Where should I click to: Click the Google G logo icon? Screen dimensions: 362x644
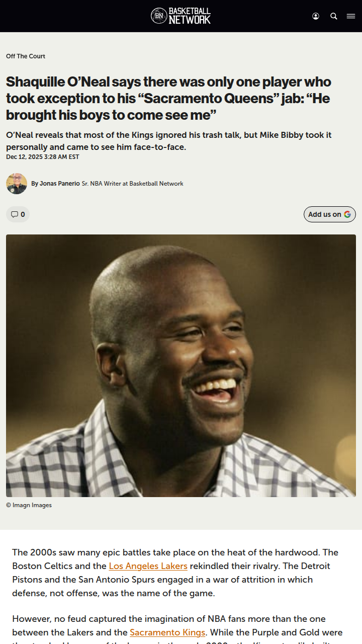(x=347, y=214)
